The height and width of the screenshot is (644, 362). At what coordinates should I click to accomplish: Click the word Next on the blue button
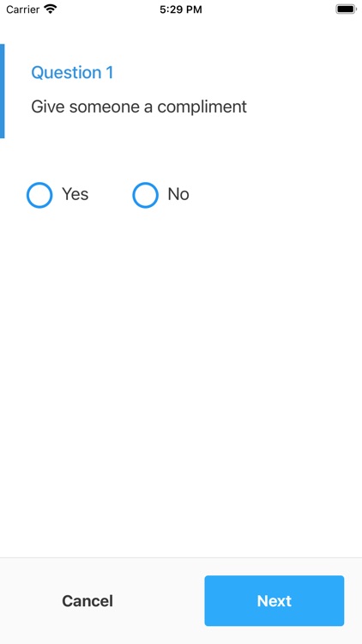pyautogui.click(x=275, y=601)
